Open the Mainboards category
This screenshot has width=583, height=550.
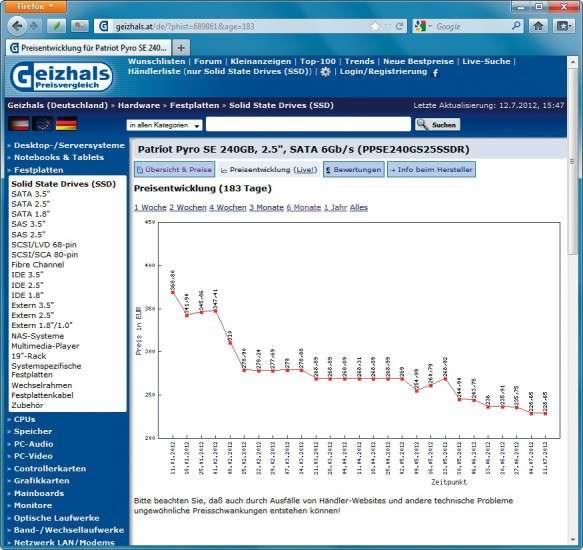39,493
